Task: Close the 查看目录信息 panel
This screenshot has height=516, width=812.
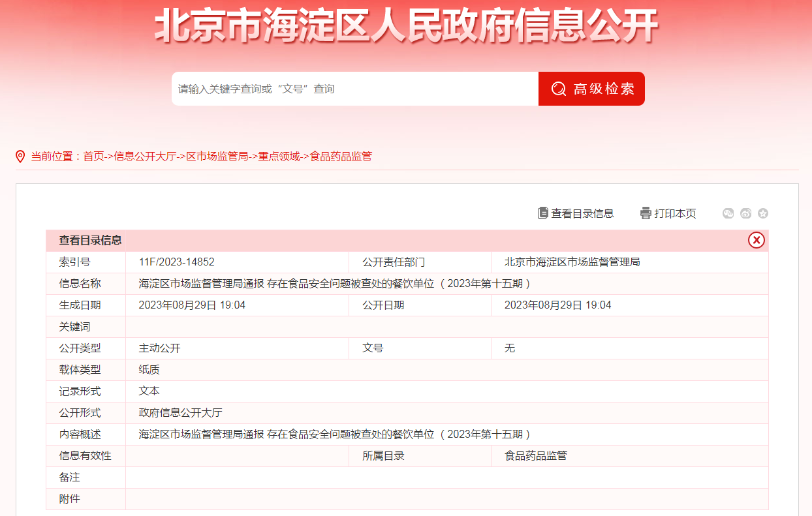Action: pos(757,240)
